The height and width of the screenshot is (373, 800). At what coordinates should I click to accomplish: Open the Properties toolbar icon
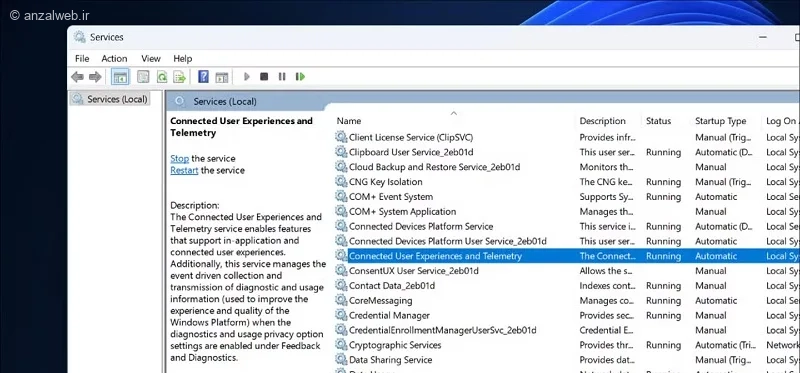pos(143,77)
